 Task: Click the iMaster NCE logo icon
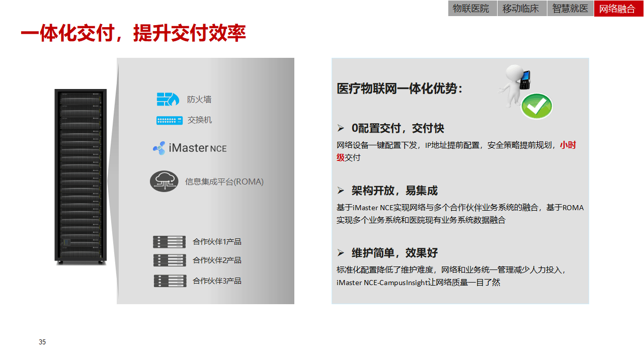(x=159, y=148)
